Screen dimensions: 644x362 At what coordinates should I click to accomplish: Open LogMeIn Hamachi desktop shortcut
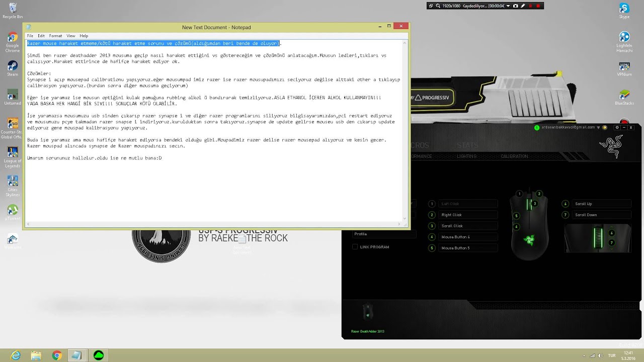point(624,42)
